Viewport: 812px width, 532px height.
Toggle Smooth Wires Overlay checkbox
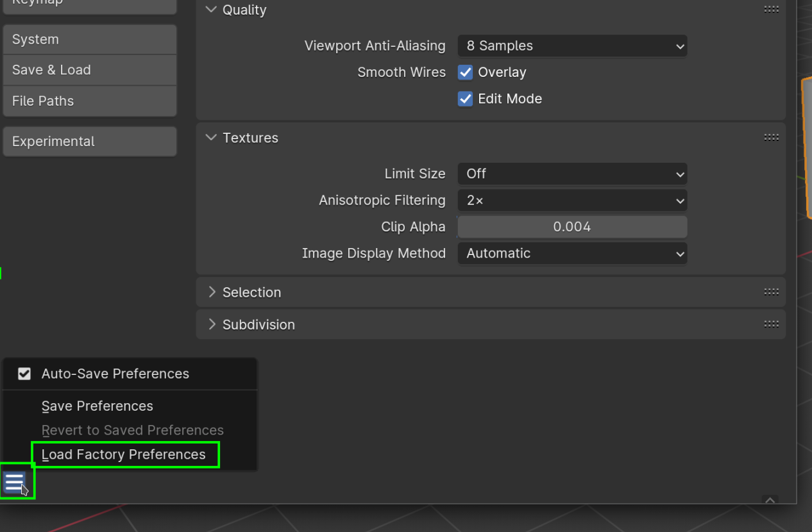pyautogui.click(x=465, y=72)
